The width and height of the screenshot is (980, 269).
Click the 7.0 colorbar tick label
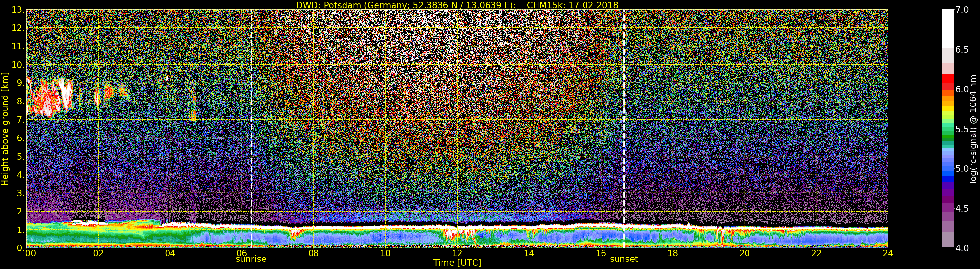point(962,10)
